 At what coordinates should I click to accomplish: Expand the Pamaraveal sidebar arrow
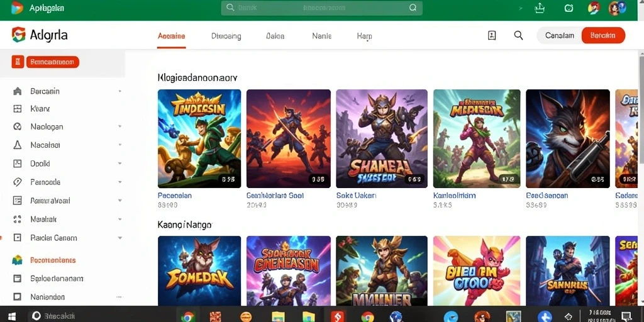[x=120, y=201]
